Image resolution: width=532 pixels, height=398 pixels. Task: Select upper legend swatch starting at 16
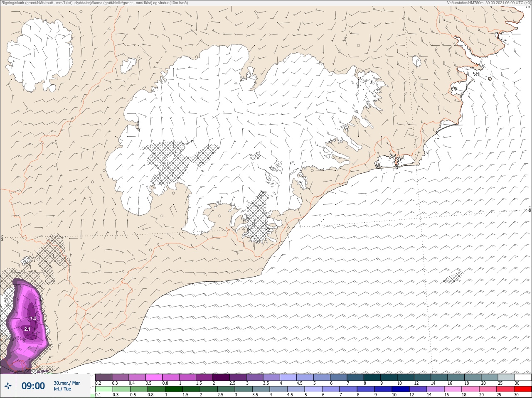[456, 377]
